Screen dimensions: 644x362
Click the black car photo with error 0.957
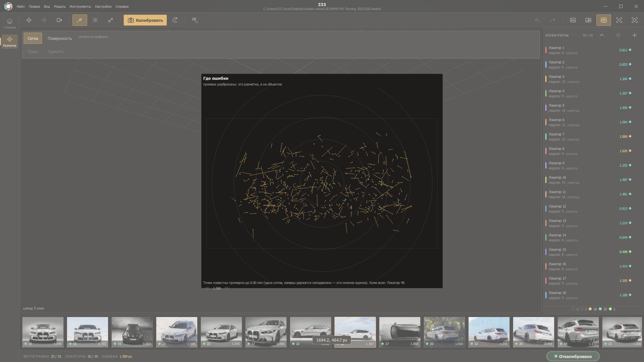pos(132,332)
